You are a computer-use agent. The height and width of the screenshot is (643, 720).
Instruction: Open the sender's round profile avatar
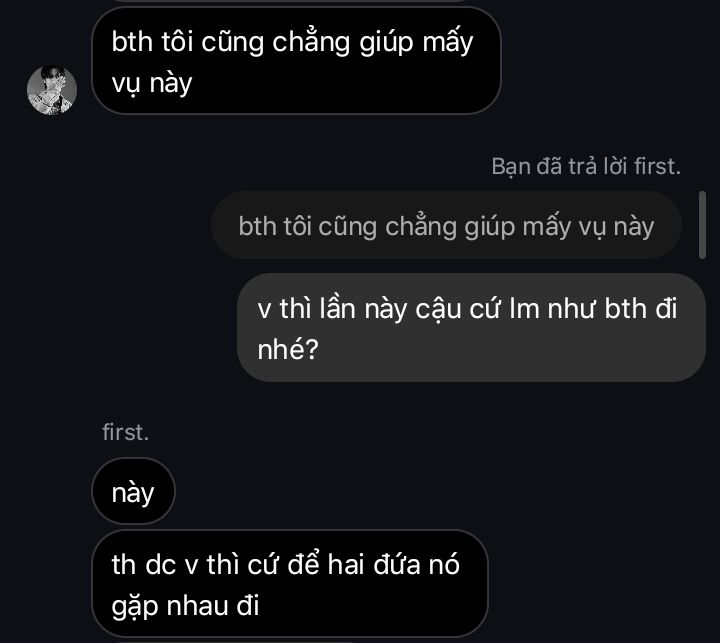coord(52,90)
